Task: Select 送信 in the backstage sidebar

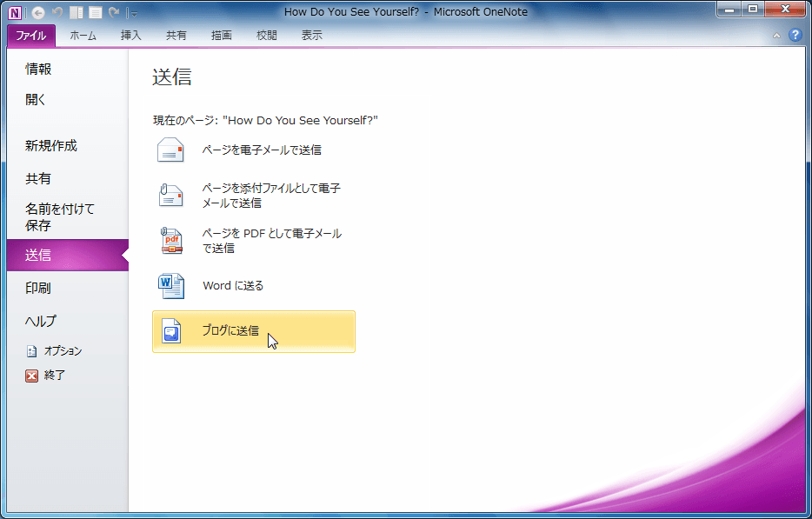Action: pyautogui.click(x=67, y=255)
